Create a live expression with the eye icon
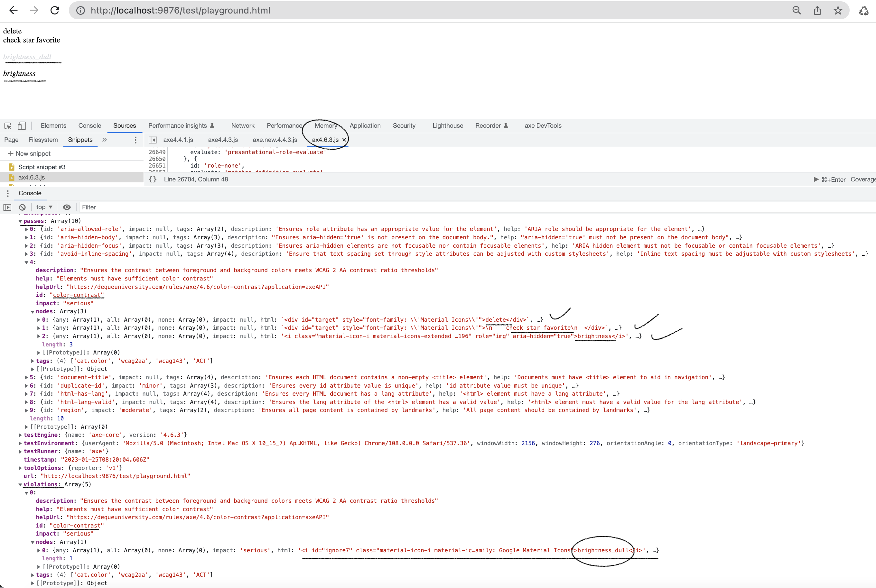Viewport: 876px width, 588px height. [x=66, y=207]
